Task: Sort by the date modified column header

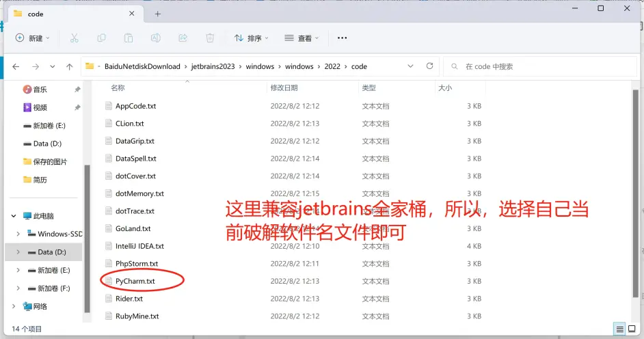Action: (284, 88)
